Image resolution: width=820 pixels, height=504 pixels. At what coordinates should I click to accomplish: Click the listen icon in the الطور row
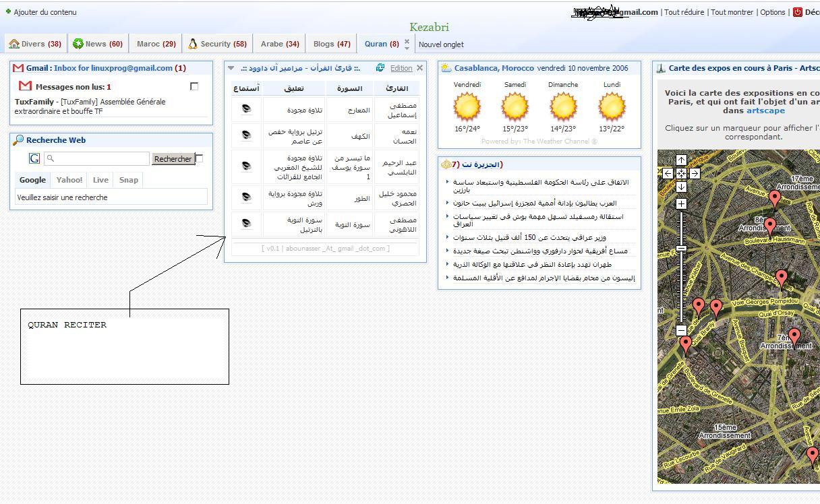tap(246, 197)
